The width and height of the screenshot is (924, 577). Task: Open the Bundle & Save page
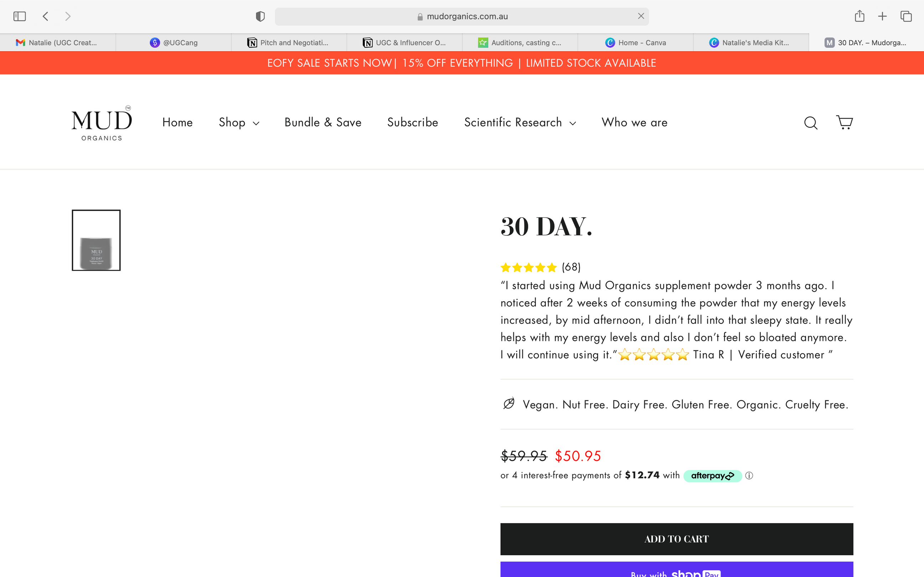coord(323,123)
